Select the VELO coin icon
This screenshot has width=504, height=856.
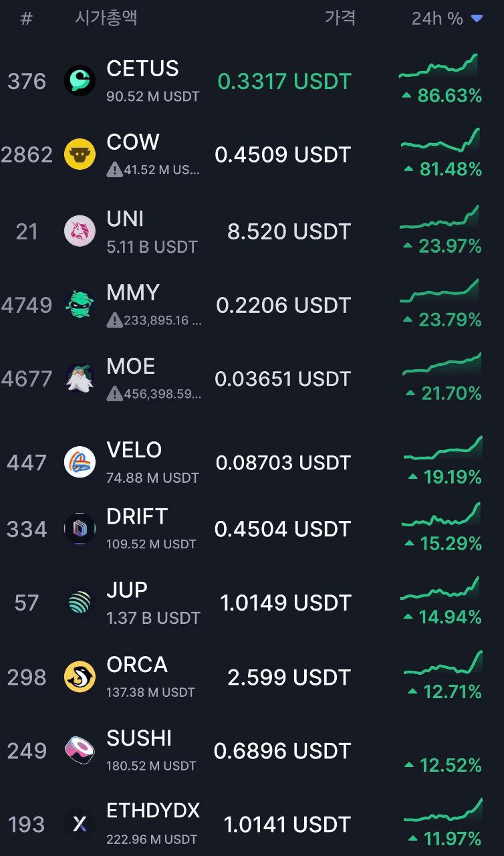tap(80, 462)
